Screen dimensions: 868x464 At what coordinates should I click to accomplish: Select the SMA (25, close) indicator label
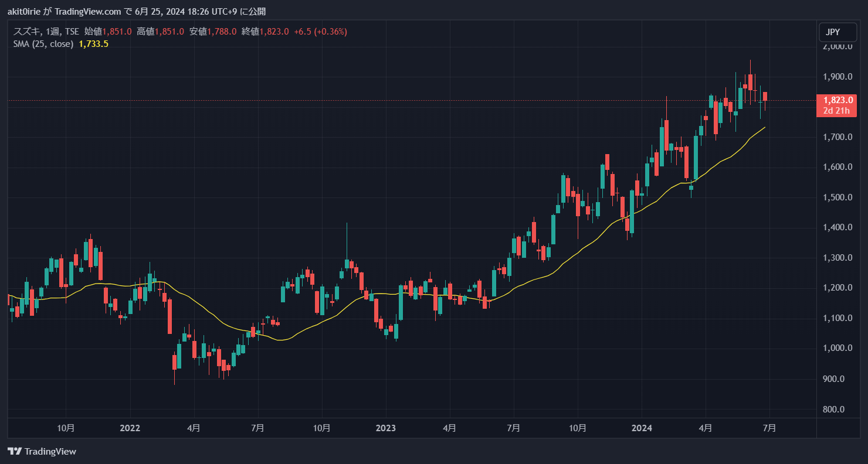coord(43,44)
